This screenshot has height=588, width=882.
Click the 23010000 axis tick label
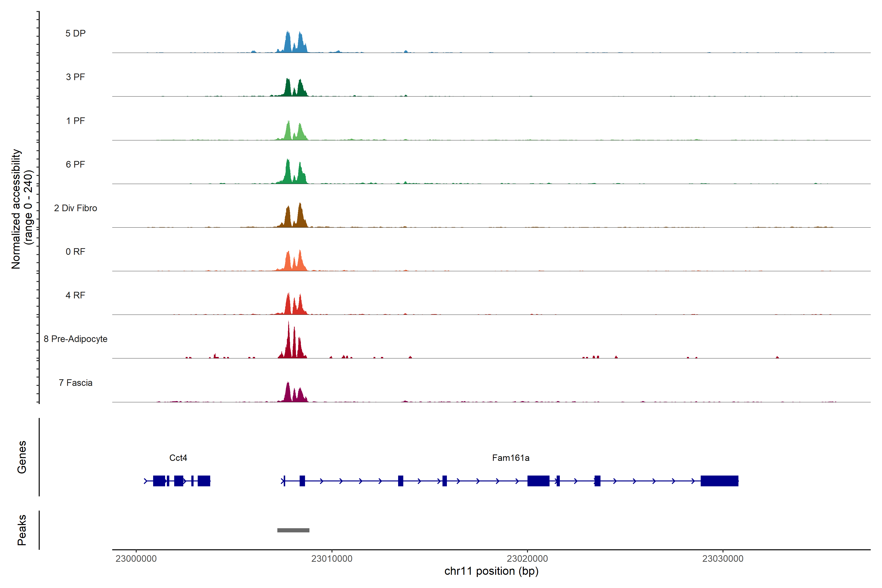(331, 558)
